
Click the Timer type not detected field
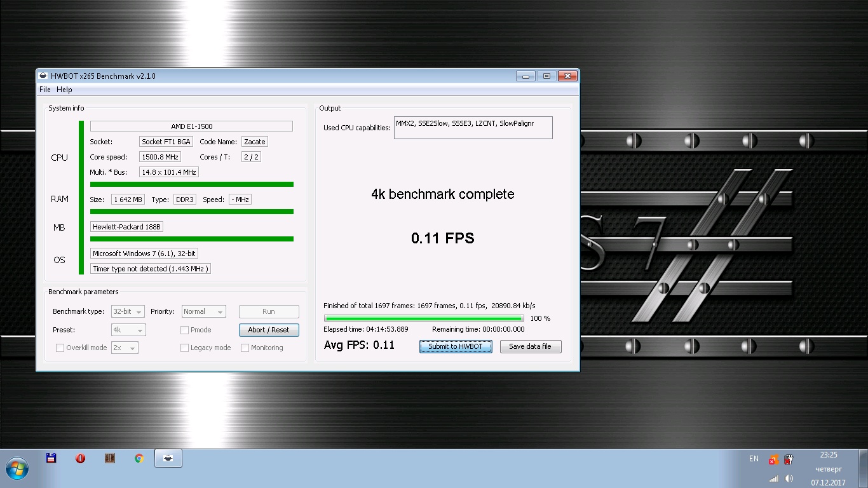click(150, 269)
